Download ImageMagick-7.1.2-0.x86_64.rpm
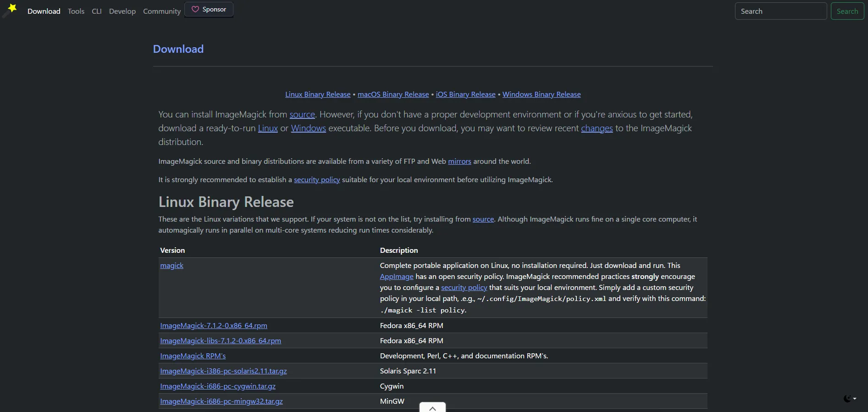This screenshot has height=412, width=868. click(214, 325)
